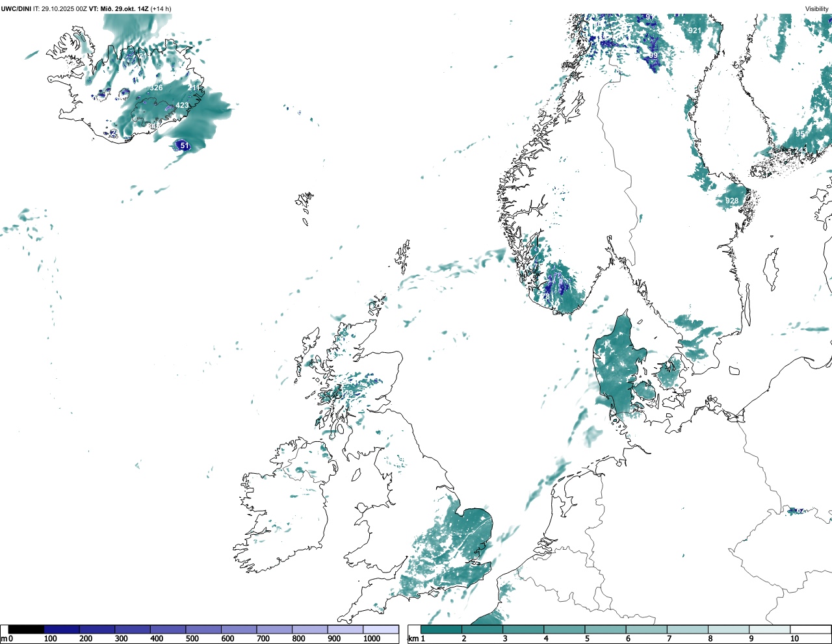This screenshot has height=644, width=832.
Task: Click the '423' visibility value over Iceland
Action: coord(182,105)
